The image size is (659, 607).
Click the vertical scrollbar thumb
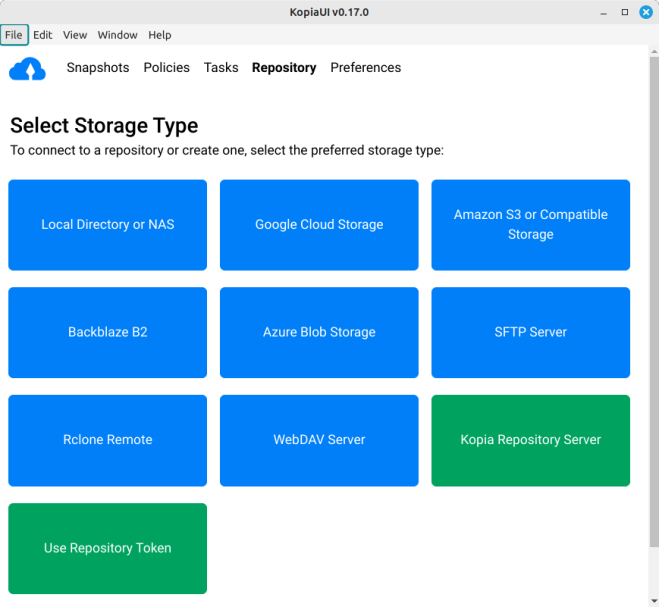pyautogui.click(x=654, y=302)
